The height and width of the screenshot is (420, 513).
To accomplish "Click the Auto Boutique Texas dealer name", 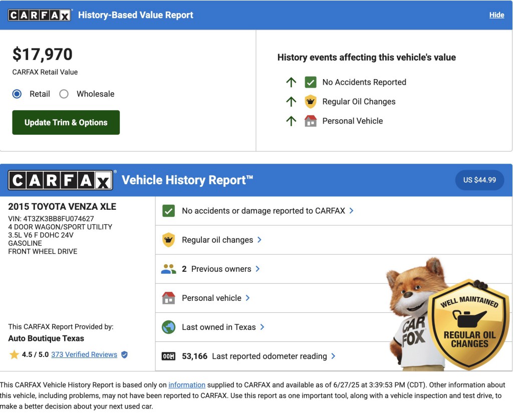I will point(46,338).
